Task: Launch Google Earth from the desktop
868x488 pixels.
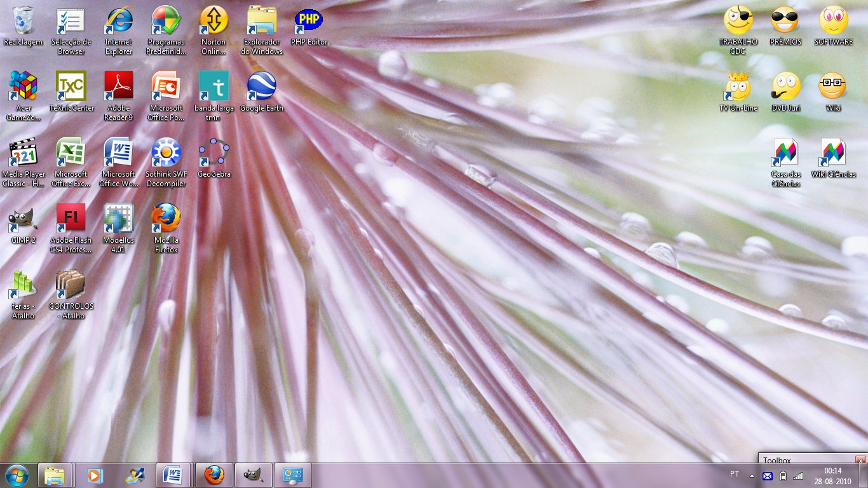Action: [x=261, y=87]
